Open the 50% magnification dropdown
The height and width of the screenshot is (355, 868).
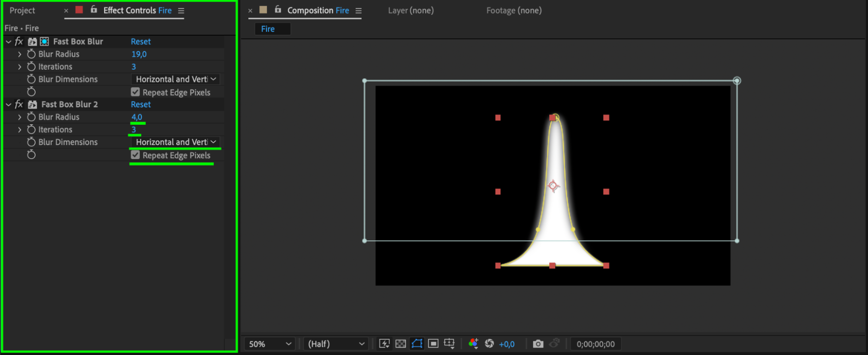(270, 344)
